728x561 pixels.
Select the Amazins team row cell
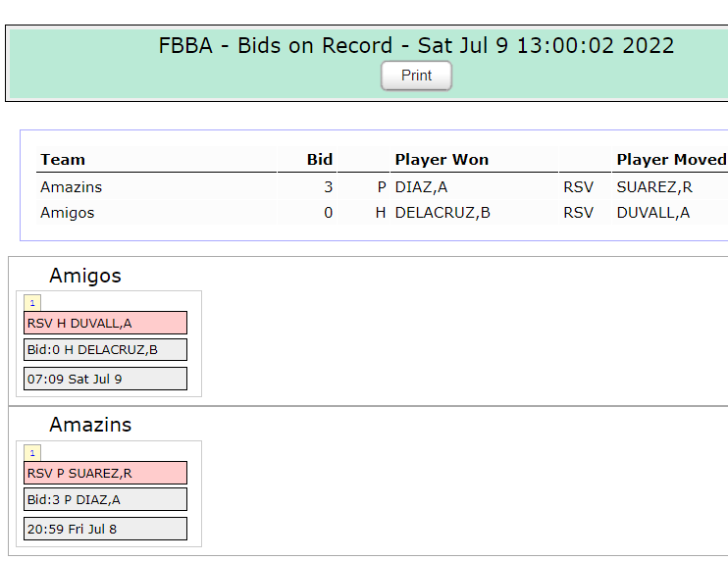click(x=156, y=187)
